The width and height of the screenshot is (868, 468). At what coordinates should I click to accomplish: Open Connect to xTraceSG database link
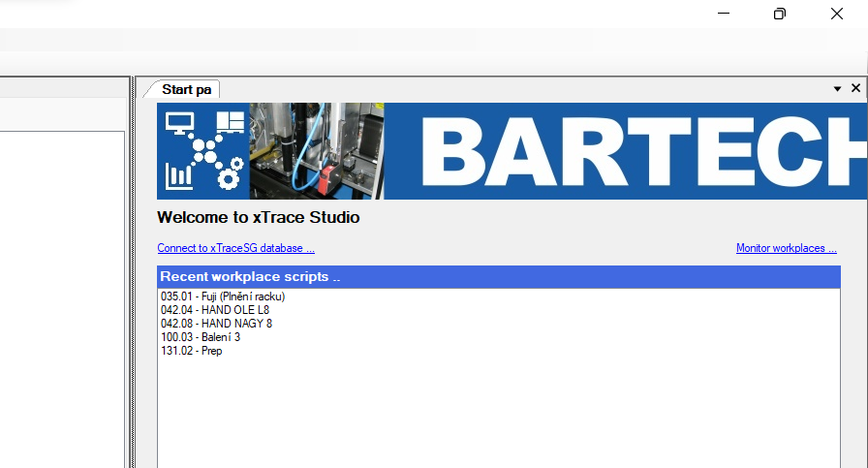[235, 248]
